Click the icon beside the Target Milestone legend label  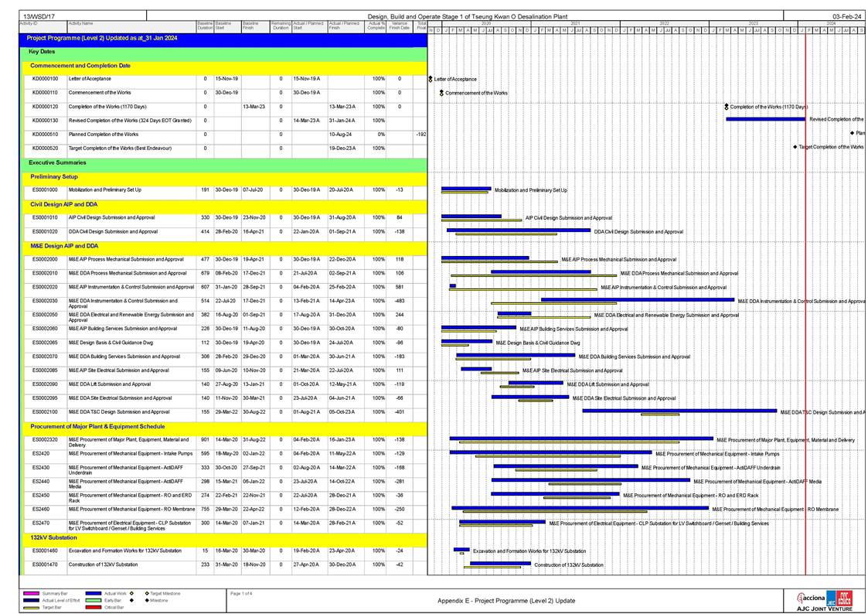point(145,593)
